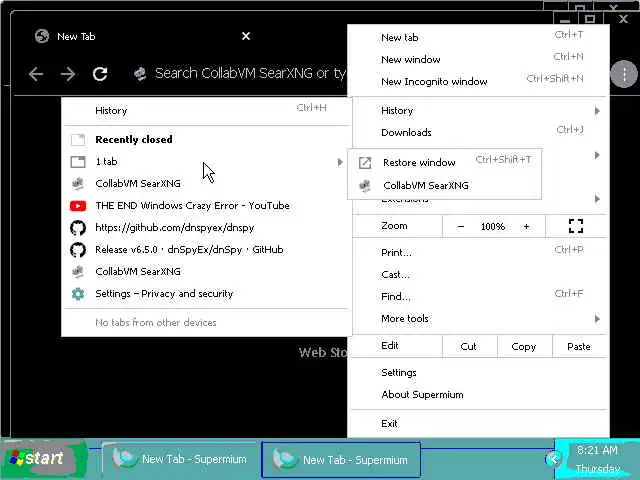Click the gear icon for Settings entry
Viewport: 640px width, 480px height.
coord(78,293)
